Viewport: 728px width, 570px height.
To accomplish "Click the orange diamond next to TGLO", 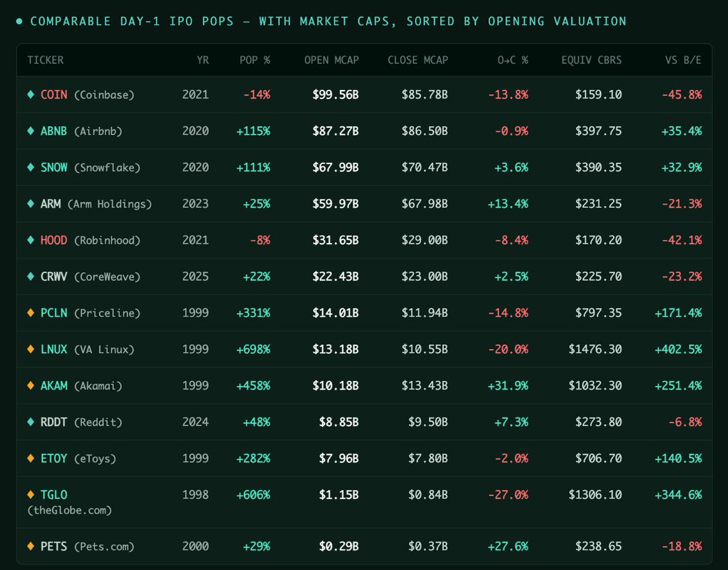I will [30, 494].
